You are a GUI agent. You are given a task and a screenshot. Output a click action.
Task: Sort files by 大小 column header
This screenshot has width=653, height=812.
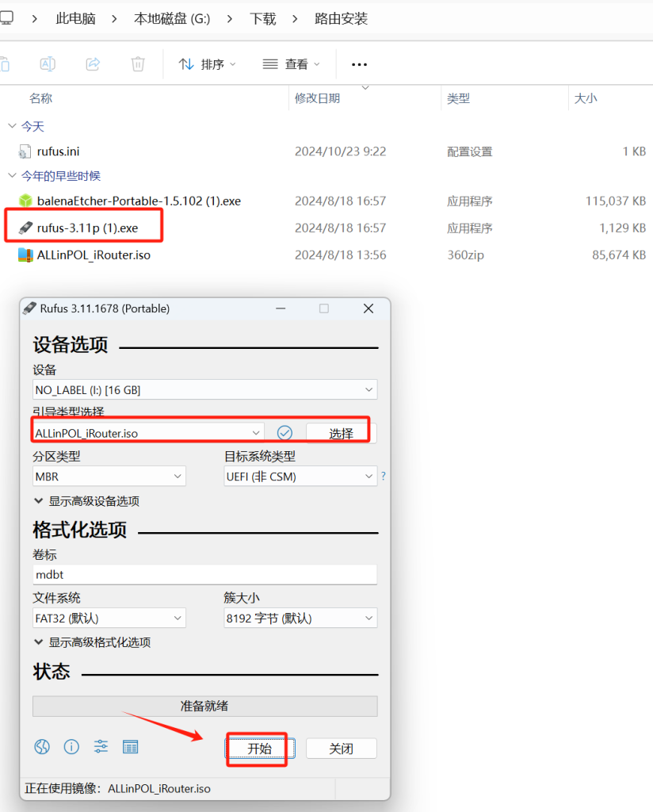point(586,98)
